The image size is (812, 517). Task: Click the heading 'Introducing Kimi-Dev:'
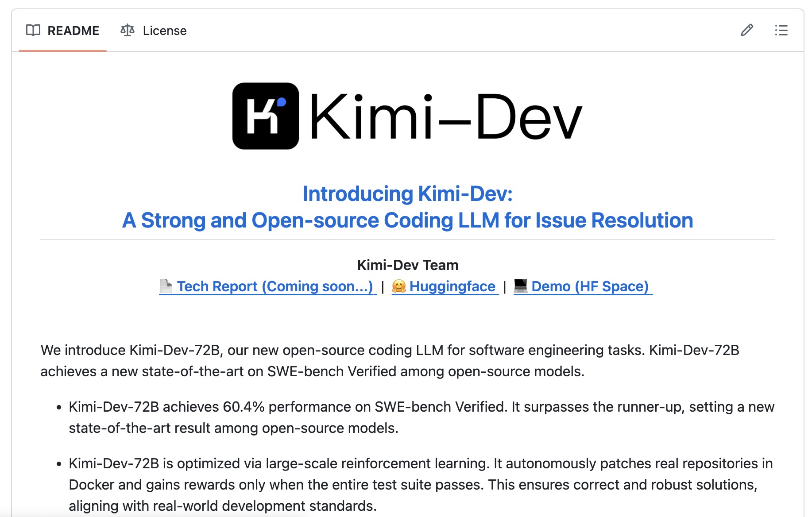407,194
